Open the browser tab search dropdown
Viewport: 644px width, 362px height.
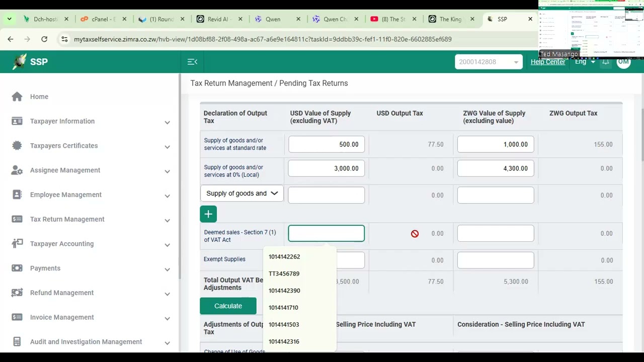[9, 19]
